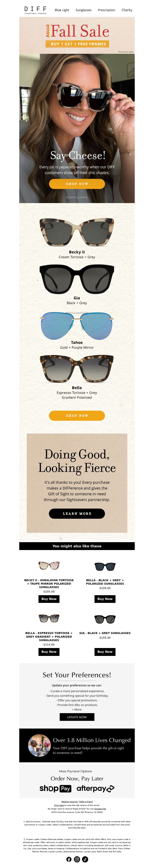Open the Facebook icon in footer
Viewport: 154px width, 868px height.
coord(69,859)
